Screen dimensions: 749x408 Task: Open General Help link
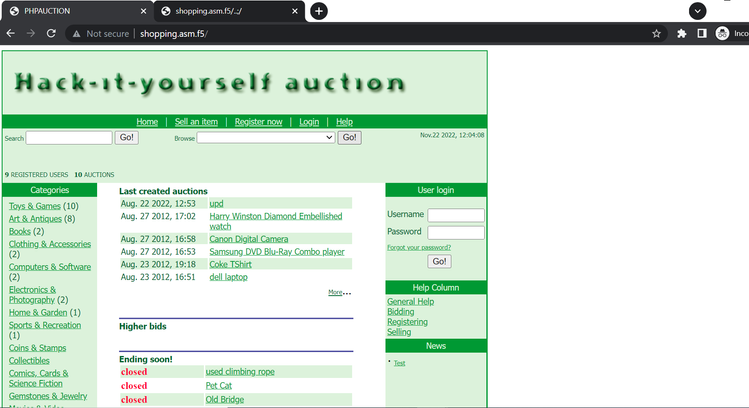[x=410, y=301]
